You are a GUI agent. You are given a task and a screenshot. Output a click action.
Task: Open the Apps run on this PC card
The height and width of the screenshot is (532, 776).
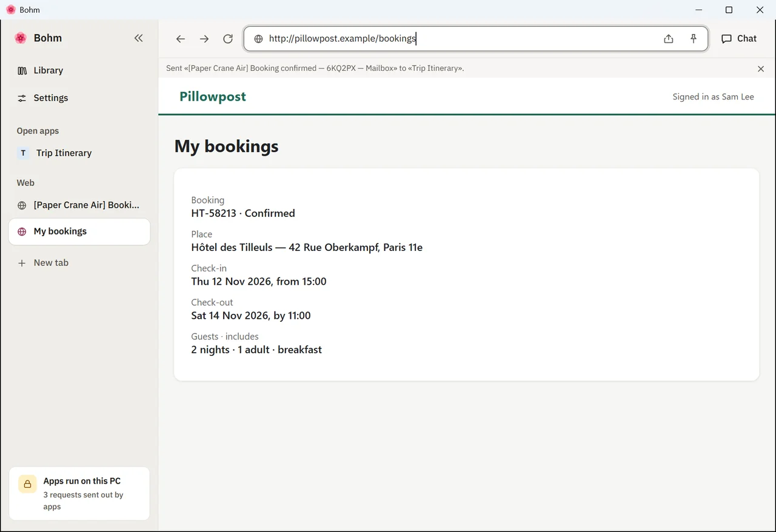(x=79, y=493)
